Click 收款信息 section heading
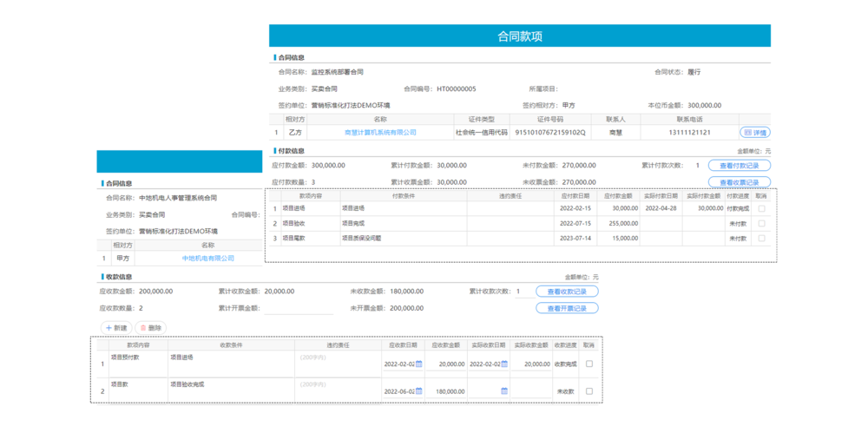Image resolution: width=868 pixels, height=433 pixels. pos(119,276)
